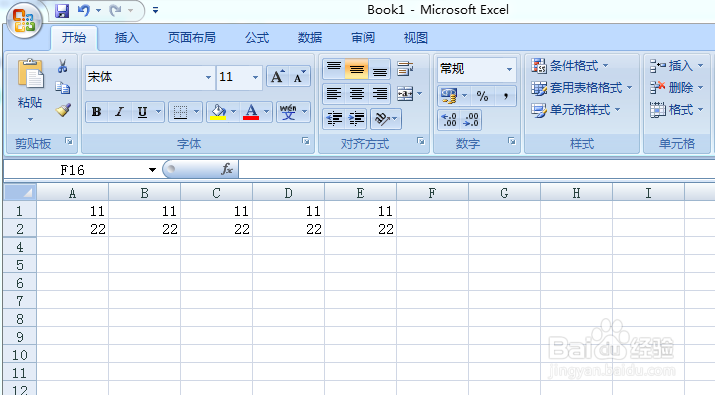Decrease decimal places
Screen dimensions: 715x395
[471, 120]
